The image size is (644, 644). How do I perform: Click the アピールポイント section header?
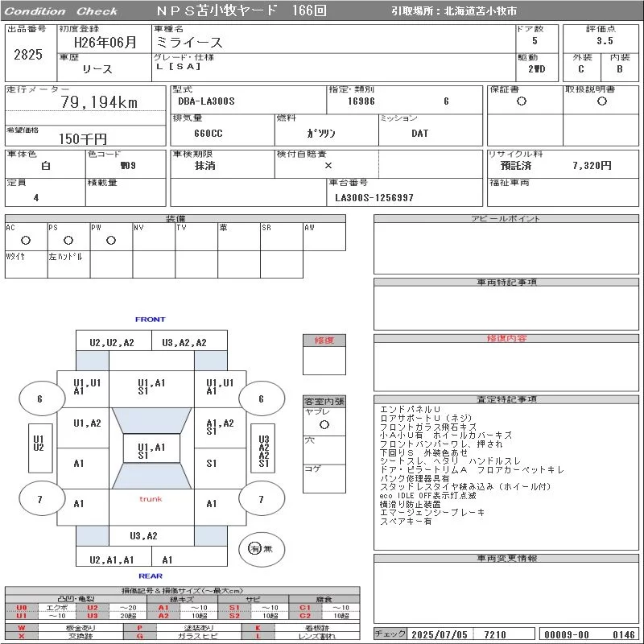click(506, 218)
